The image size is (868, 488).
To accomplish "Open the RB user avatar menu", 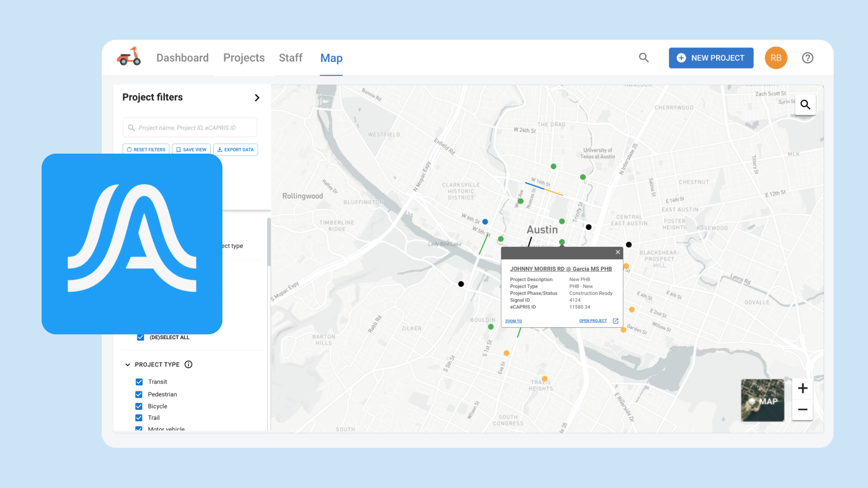I will (776, 58).
